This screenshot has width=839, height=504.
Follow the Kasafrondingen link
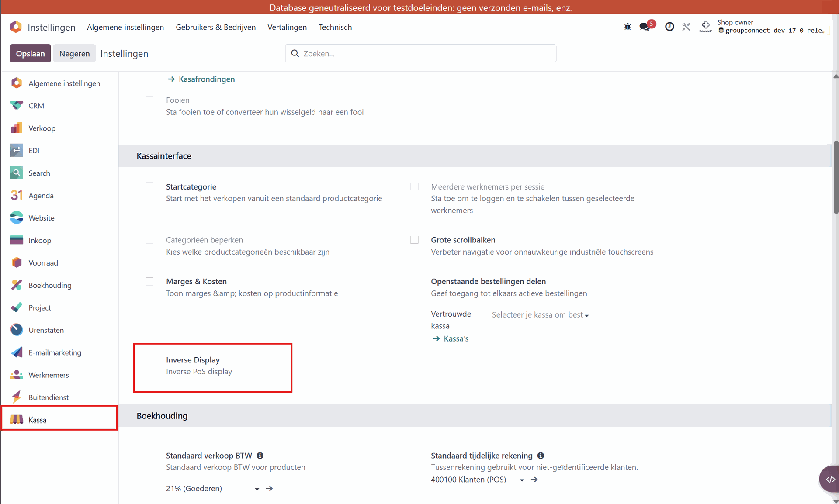206,79
